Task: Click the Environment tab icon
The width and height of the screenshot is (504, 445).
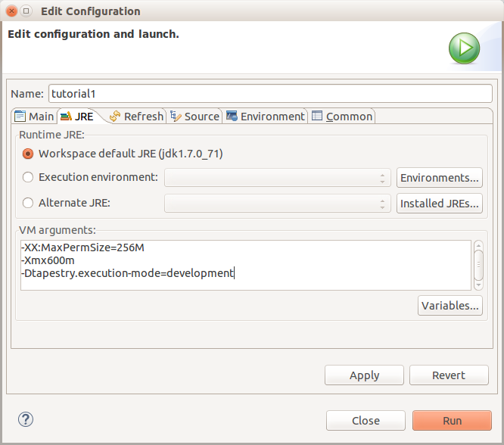Action: [232, 116]
